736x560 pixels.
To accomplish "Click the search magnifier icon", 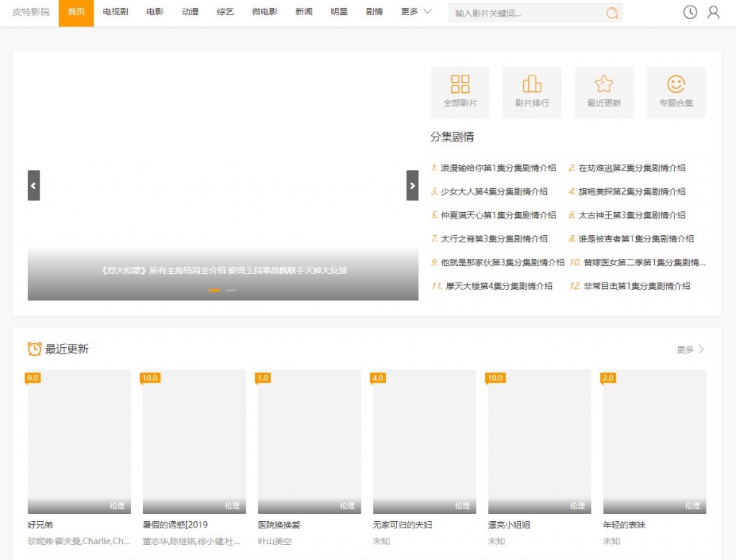I will pyautogui.click(x=612, y=13).
